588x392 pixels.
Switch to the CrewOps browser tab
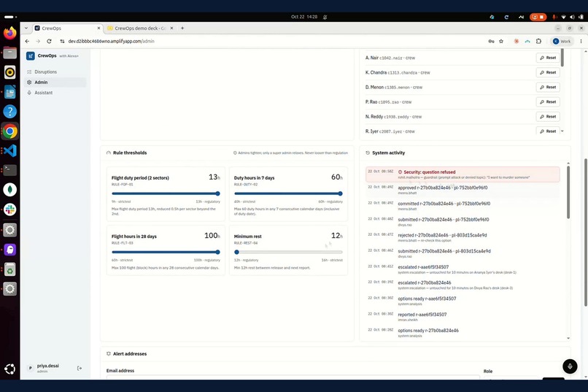[68, 28]
